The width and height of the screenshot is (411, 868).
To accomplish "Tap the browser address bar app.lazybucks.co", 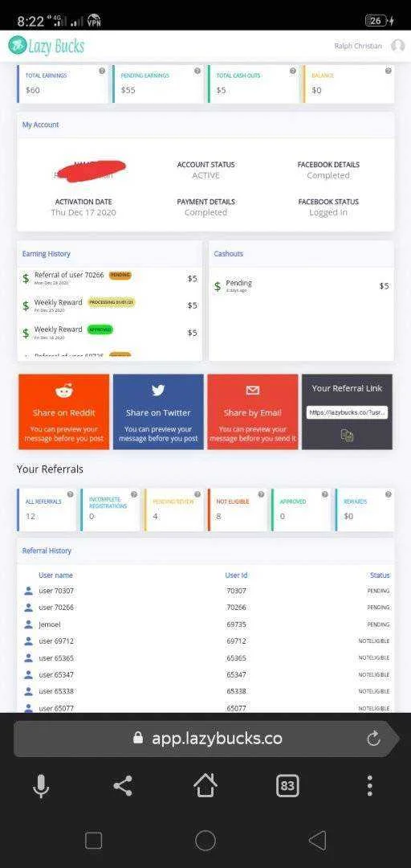I will click(x=205, y=739).
